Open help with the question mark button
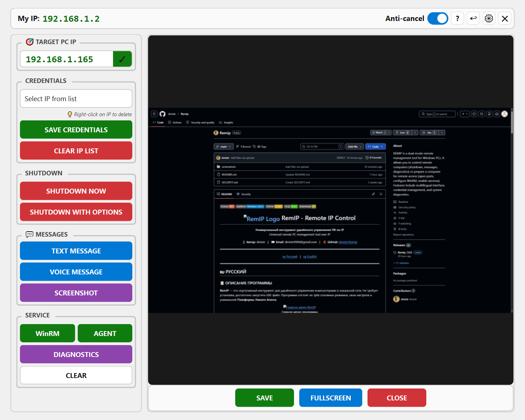 (457, 19)
